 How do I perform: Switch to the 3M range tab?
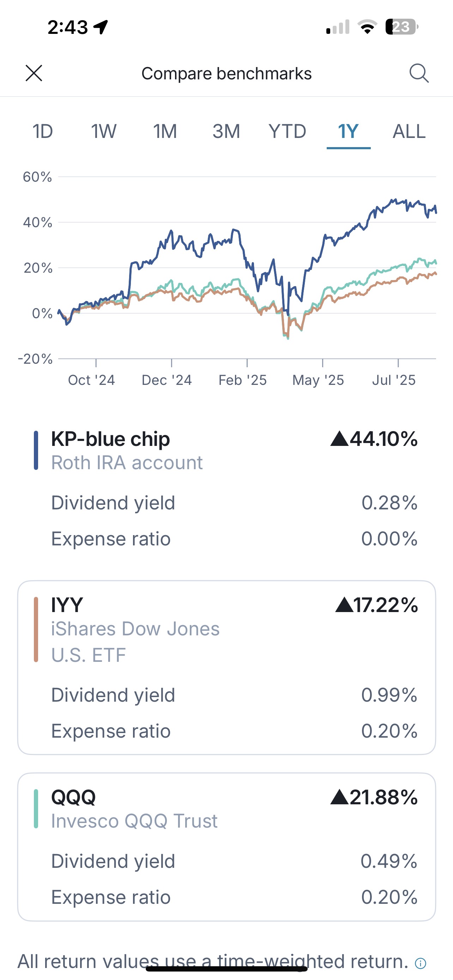pyautogui.click(x=226, y=132)
